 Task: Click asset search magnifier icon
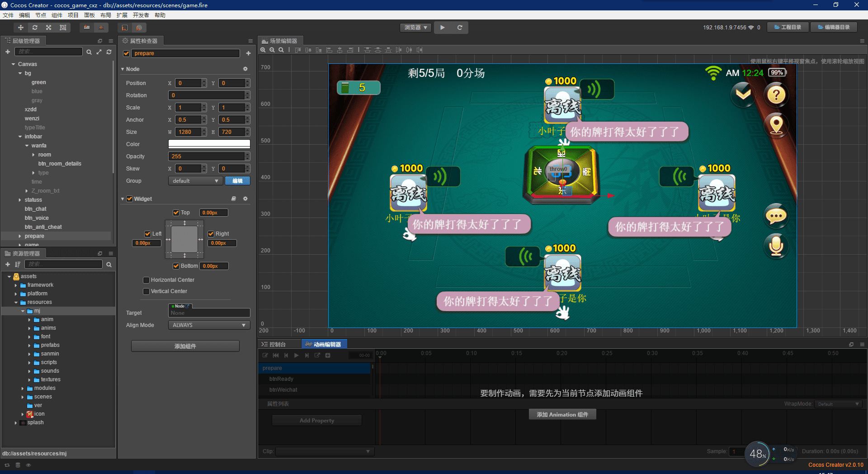[x=109, y=265]
